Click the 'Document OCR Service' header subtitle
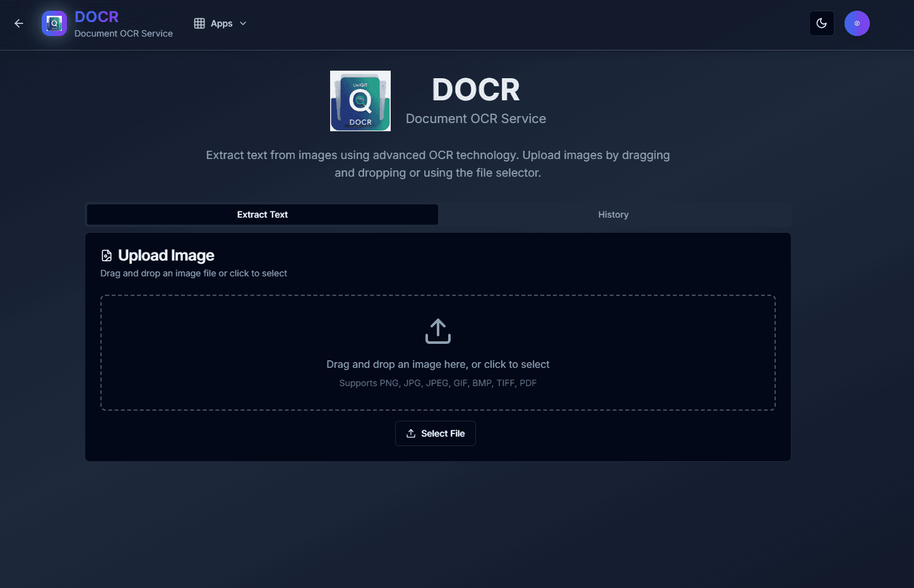Viewport: 914px width, 588px height. point(124,33)
